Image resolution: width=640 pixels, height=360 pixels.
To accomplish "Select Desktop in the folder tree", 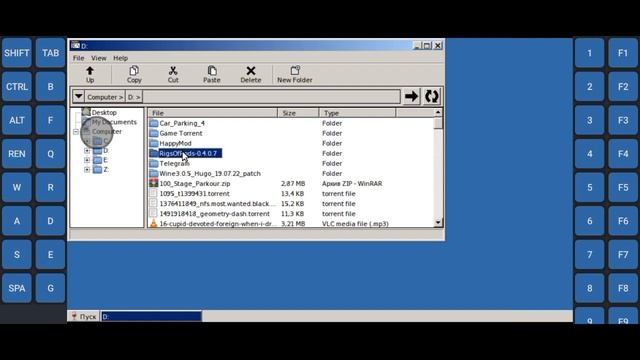I will pos(104,112).
